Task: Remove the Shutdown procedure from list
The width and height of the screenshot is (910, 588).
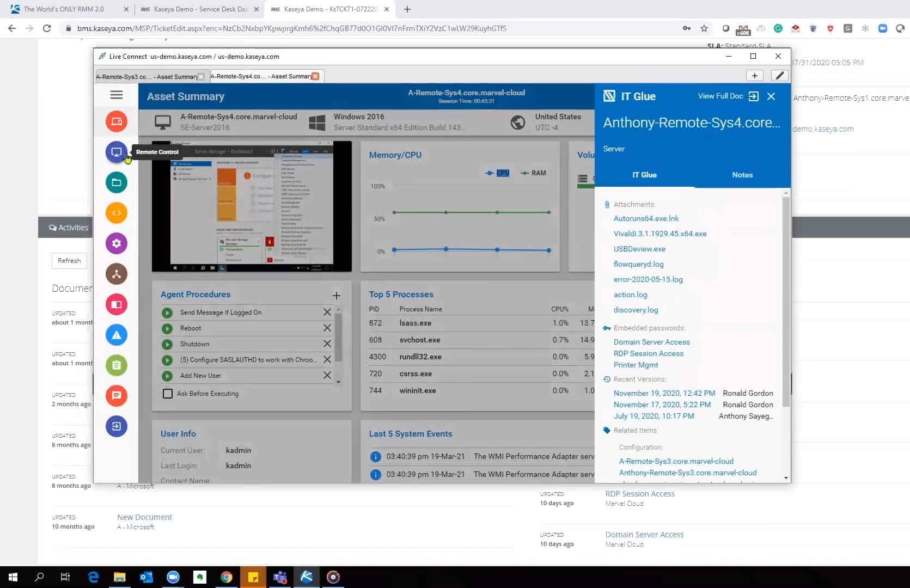Action: click(x=327, y=344)
